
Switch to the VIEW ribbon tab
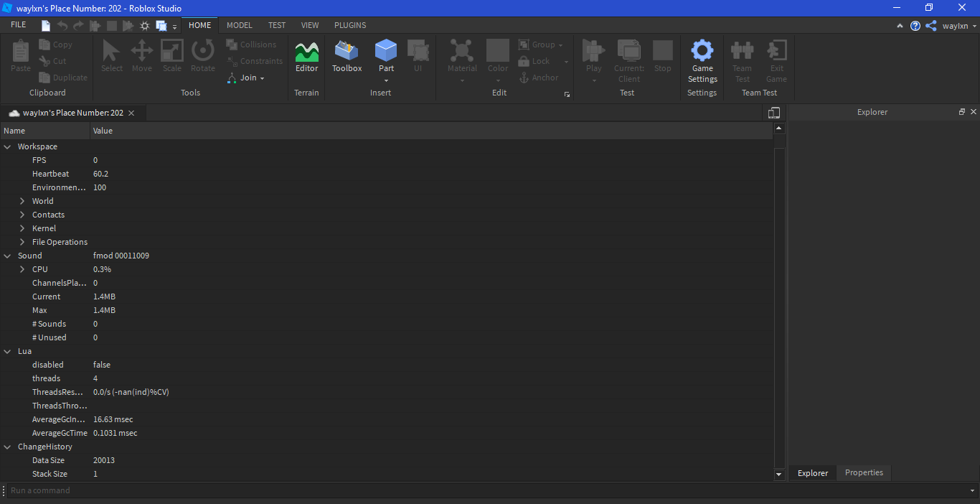(310, 25)
